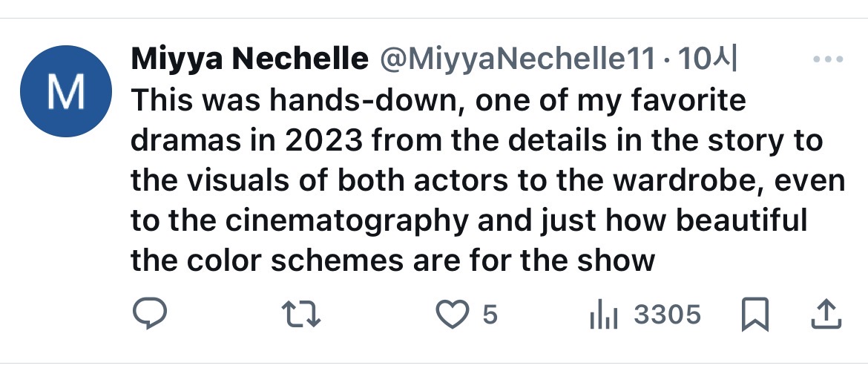This screenshot has width=868, height=374.
Task: Click the like count number 5
Action: tap(490, 315)
